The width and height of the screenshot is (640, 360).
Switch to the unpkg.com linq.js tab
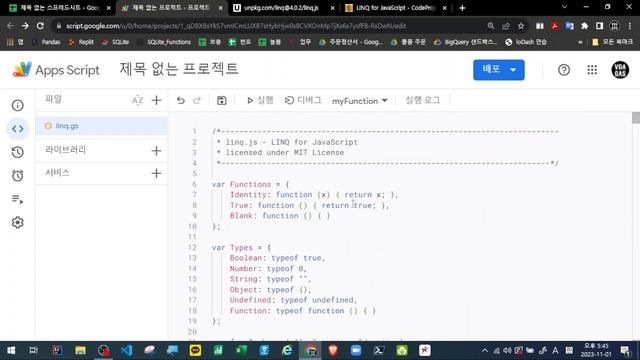(281, 8)
